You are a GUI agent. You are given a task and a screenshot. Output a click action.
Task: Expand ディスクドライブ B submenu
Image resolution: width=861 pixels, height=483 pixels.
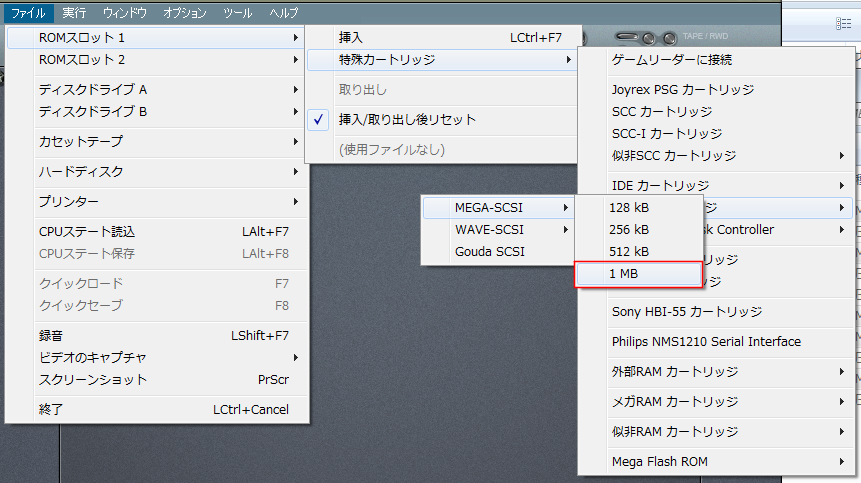(x=156, y=111)
